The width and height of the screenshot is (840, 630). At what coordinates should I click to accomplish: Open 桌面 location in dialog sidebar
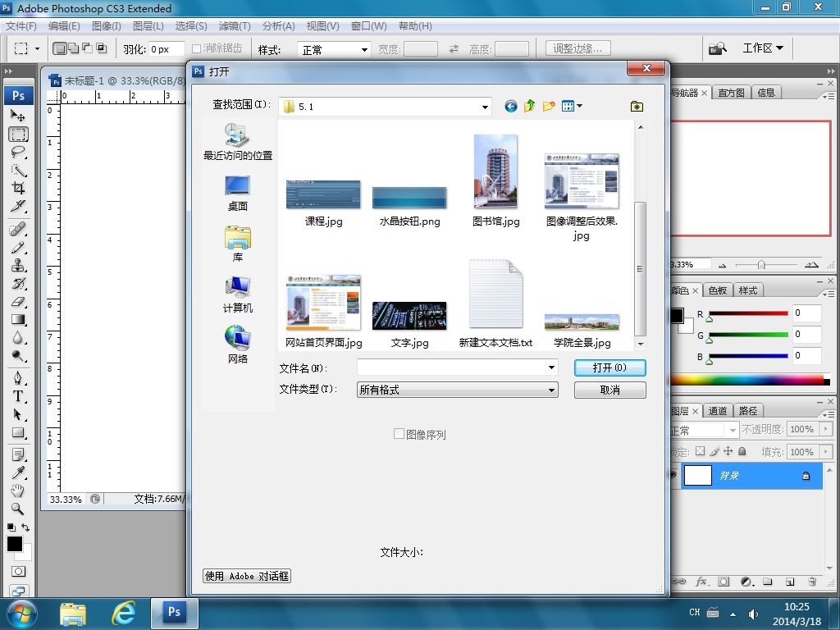237,194
